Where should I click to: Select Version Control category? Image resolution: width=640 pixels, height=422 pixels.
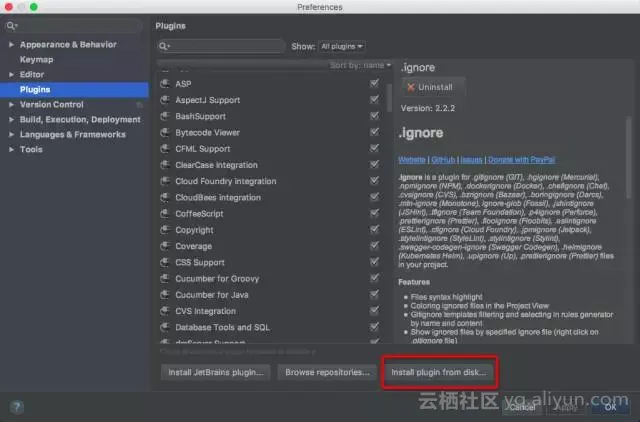51,104
